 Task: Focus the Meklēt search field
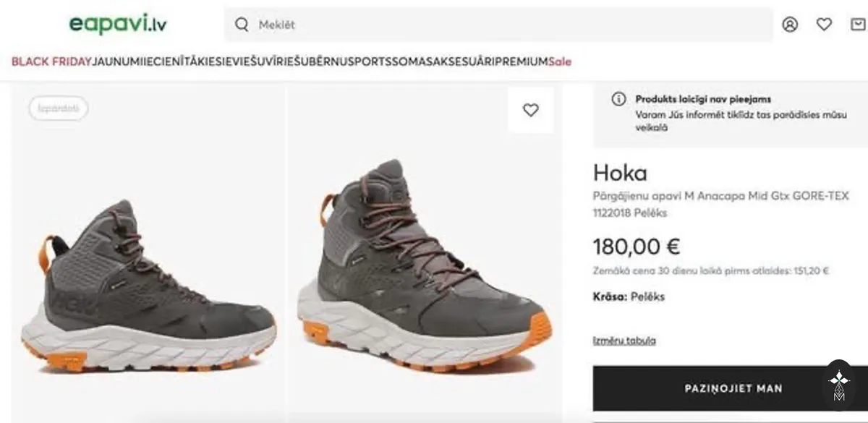point(498,25)
